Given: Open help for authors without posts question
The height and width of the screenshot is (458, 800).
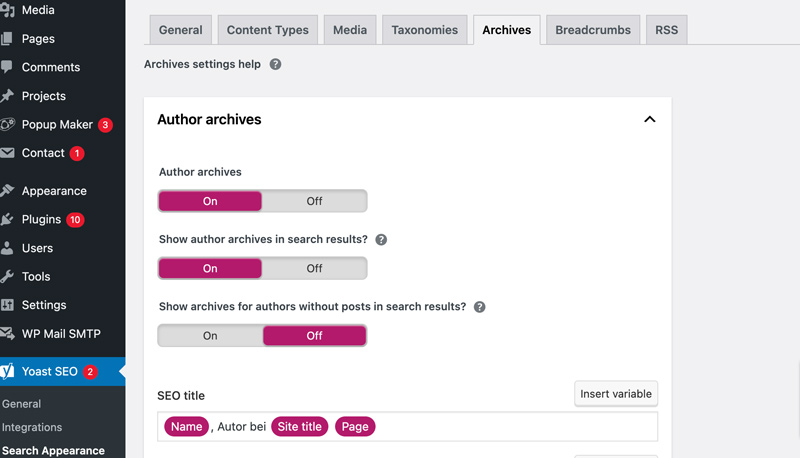Looking at the screenshot, I should tap(480, 307).
